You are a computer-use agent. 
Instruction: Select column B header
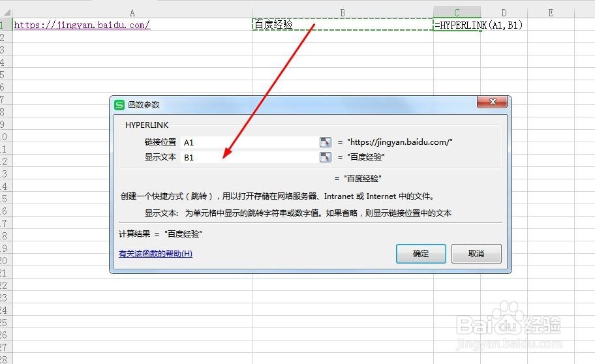pos(343,12)
